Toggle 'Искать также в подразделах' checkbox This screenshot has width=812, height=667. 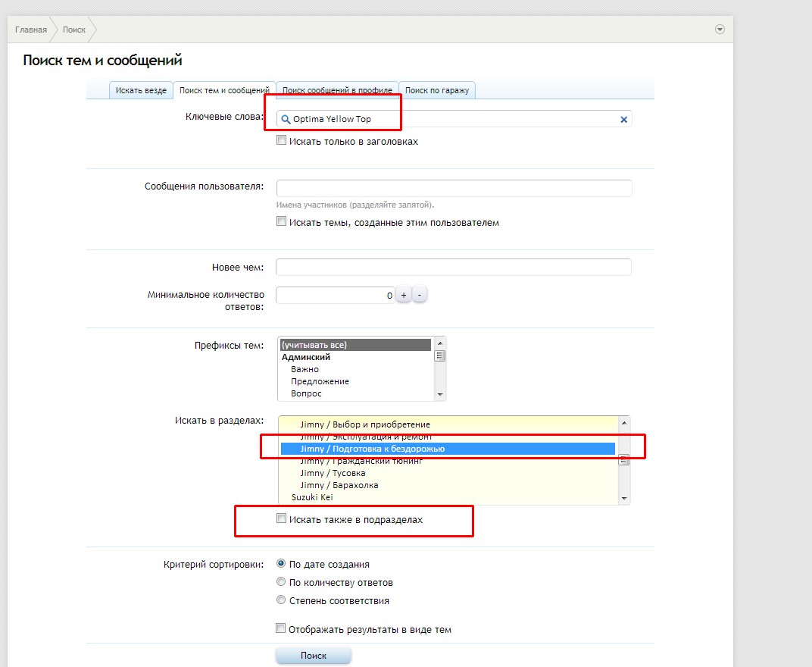pos(282,519)
